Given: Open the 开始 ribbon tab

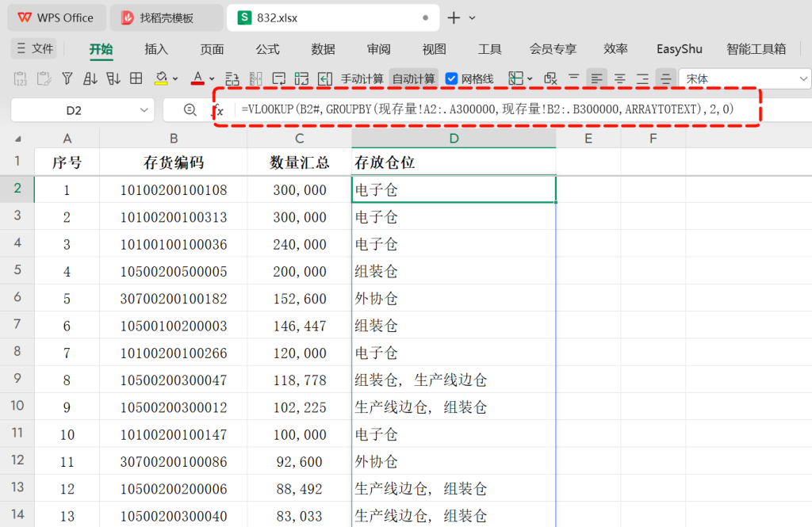Looking at the screenshot, I should coord(101,49).
